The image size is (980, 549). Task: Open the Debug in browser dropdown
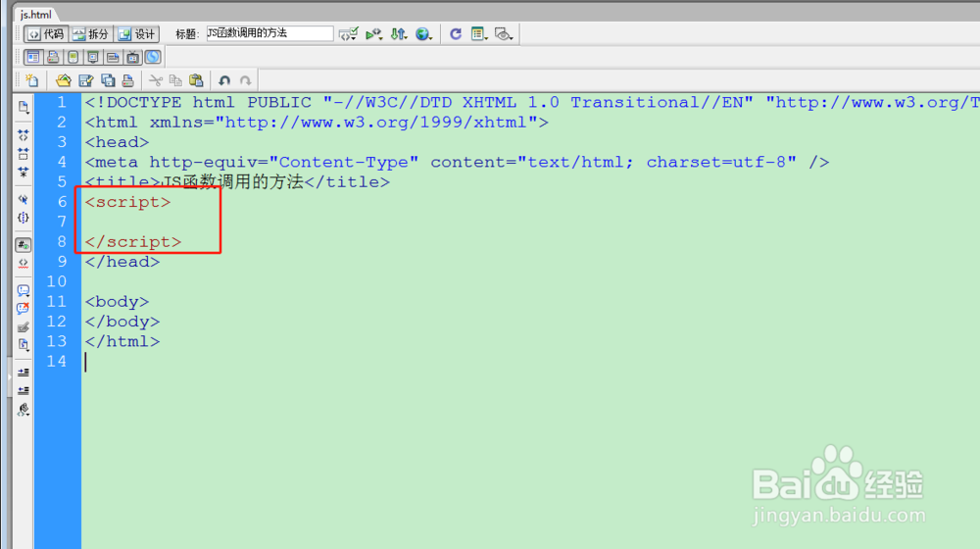(x=373, y=33)
